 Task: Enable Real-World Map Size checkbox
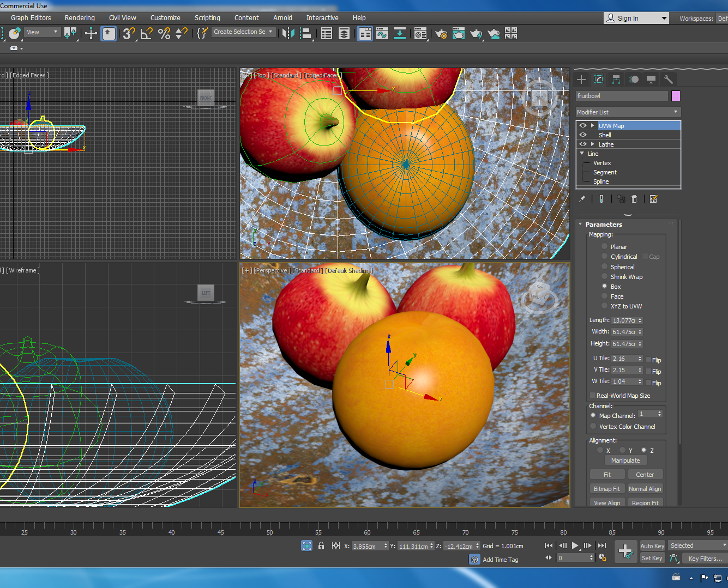(x=592, y=396)
